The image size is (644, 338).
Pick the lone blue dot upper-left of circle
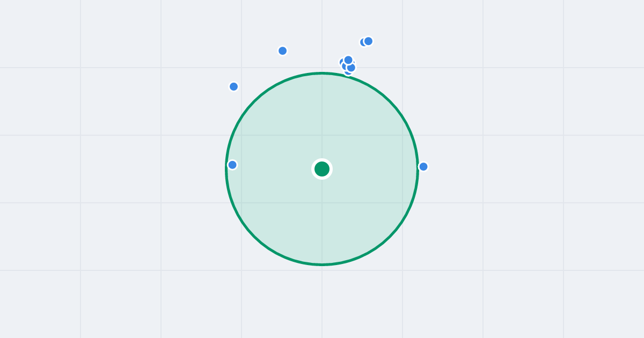coord(233,86)
